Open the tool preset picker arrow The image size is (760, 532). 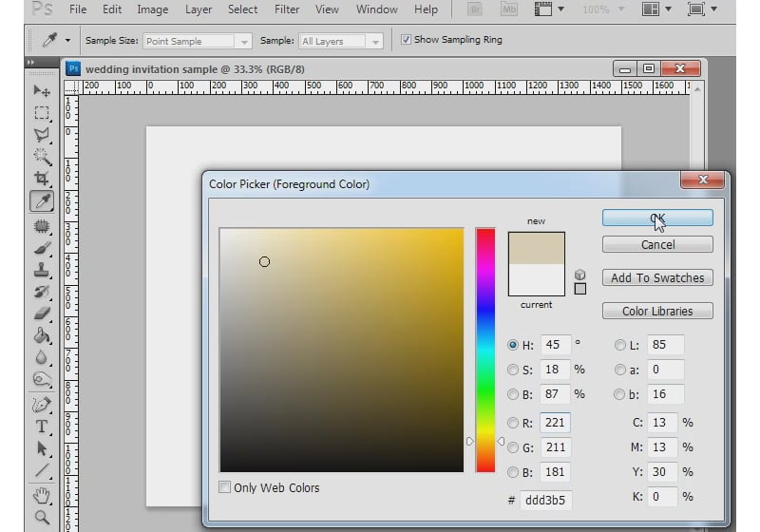(67, 40)
